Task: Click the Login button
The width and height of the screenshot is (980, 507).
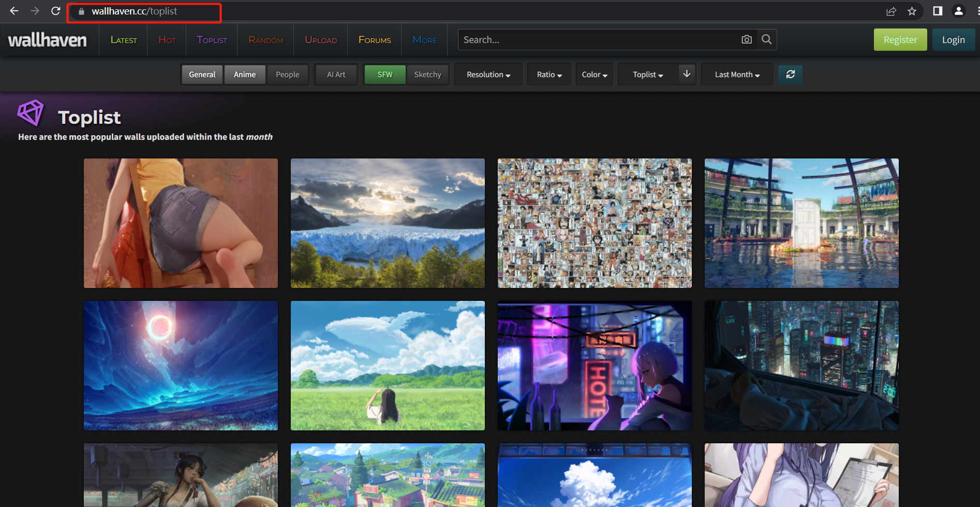Action: click(953, 40)
